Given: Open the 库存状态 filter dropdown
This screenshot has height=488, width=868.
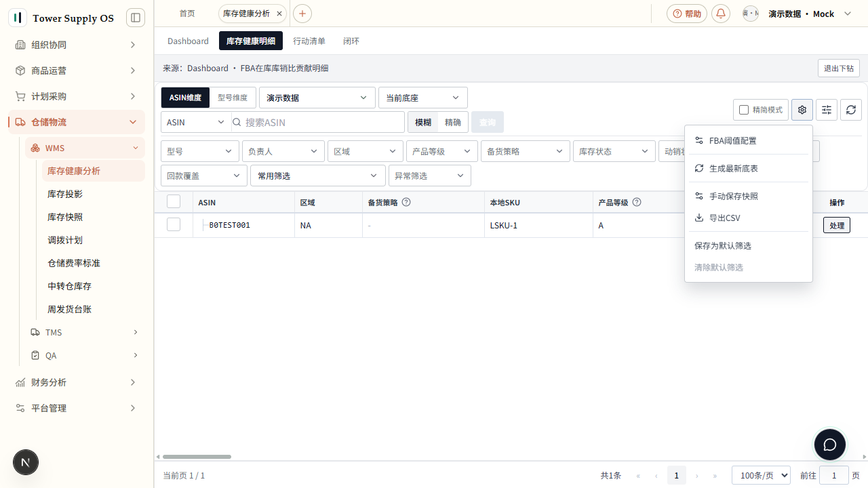Looking at the screenshot, I should coord(614,151).
